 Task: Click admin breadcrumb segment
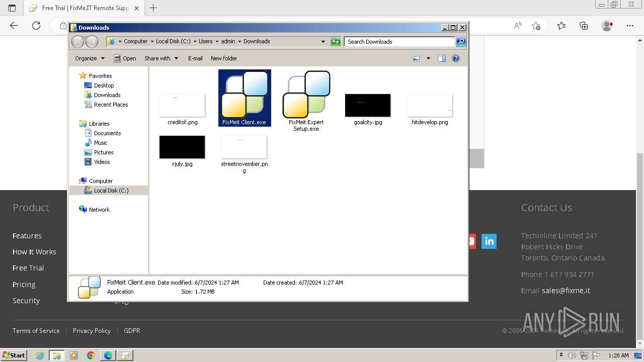pos(228,42)
